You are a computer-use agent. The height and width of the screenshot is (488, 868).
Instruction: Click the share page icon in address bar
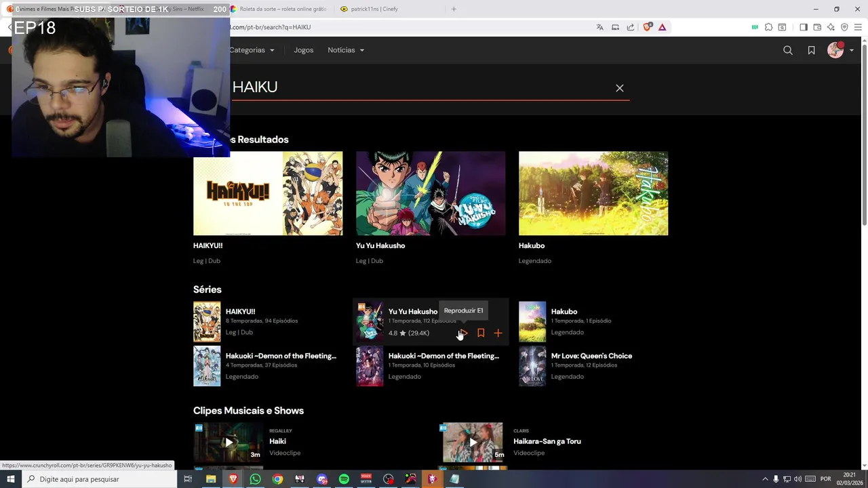pos(631,27)
